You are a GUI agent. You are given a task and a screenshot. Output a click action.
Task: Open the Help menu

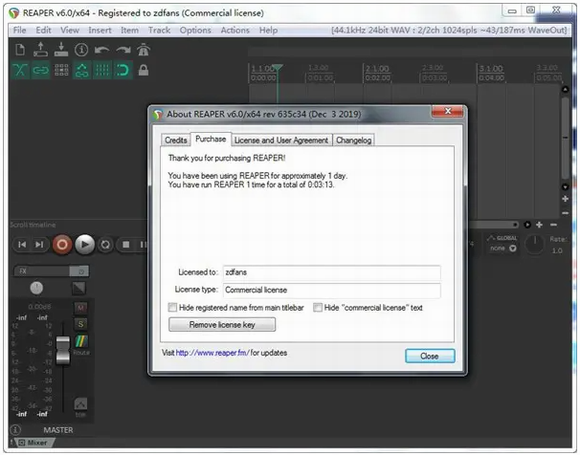pyautogui.click(x=268, y=30)
